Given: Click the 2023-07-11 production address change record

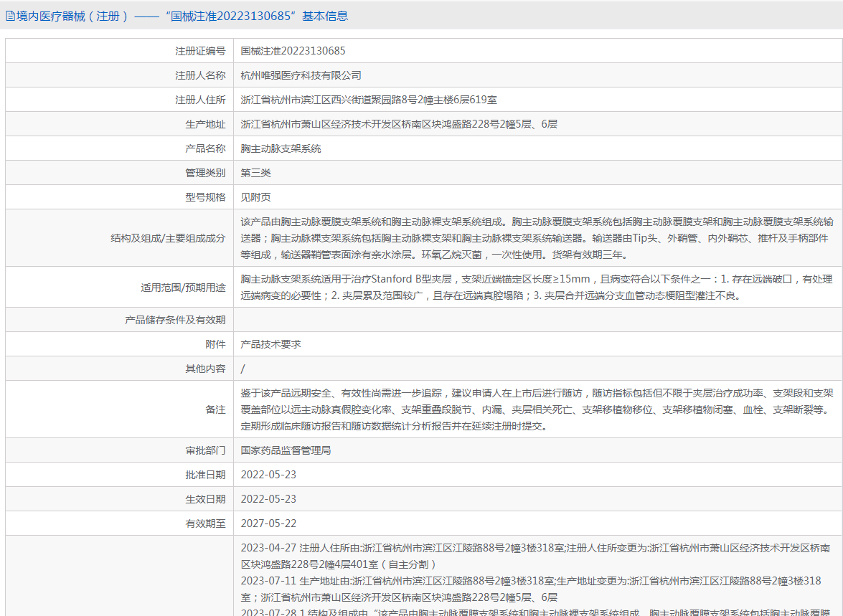Looking at the screenshot, I should coord(531,589).
